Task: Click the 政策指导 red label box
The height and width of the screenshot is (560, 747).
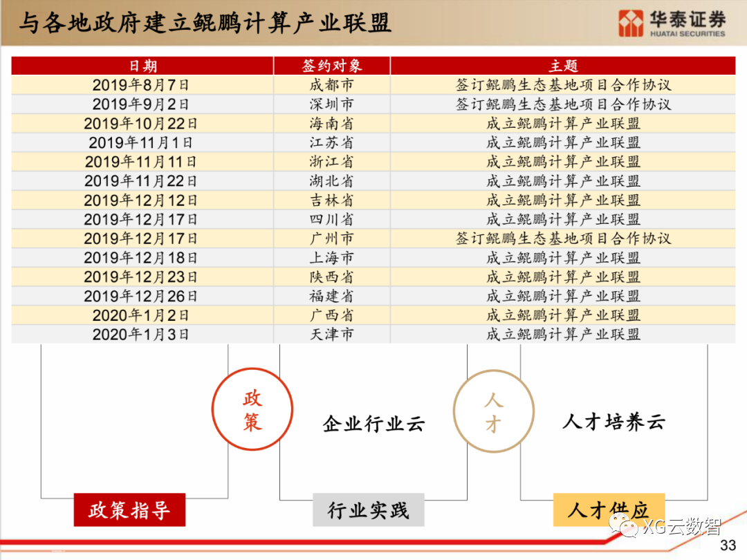Action: coord(129,510)
